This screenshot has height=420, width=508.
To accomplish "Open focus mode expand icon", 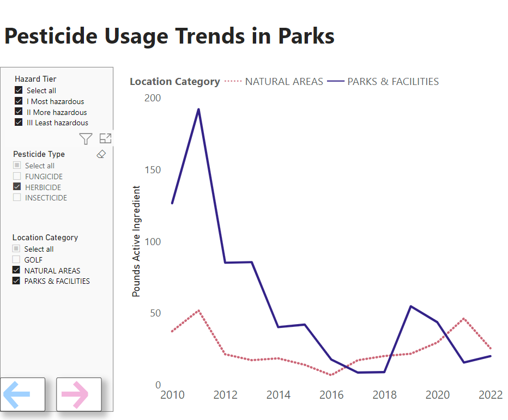I will [105, 139].
